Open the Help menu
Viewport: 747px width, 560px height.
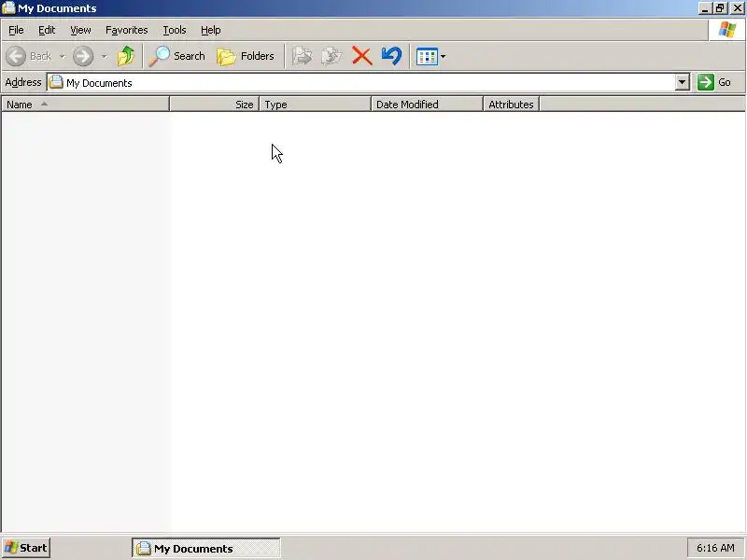point(211,30)
